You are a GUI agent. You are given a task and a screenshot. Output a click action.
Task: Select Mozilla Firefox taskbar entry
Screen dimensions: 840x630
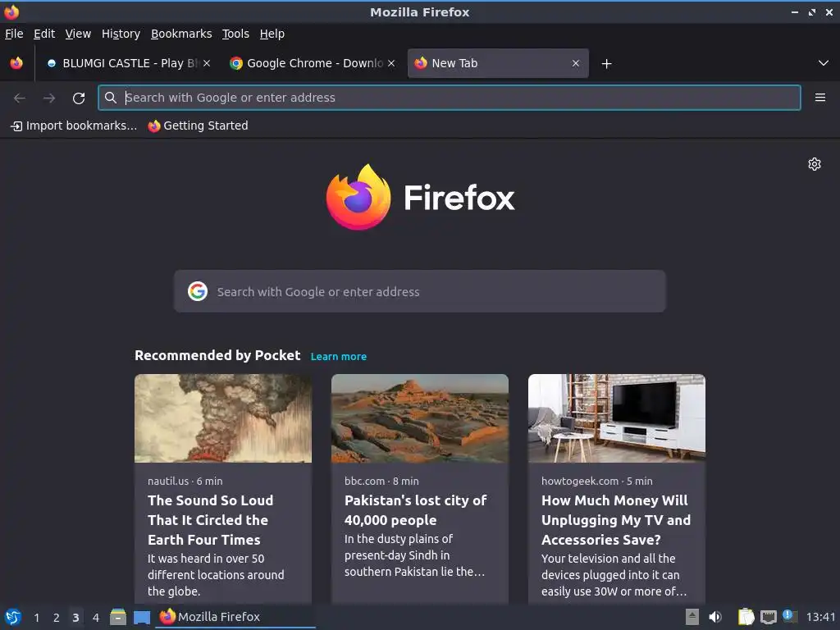(235, 617)
